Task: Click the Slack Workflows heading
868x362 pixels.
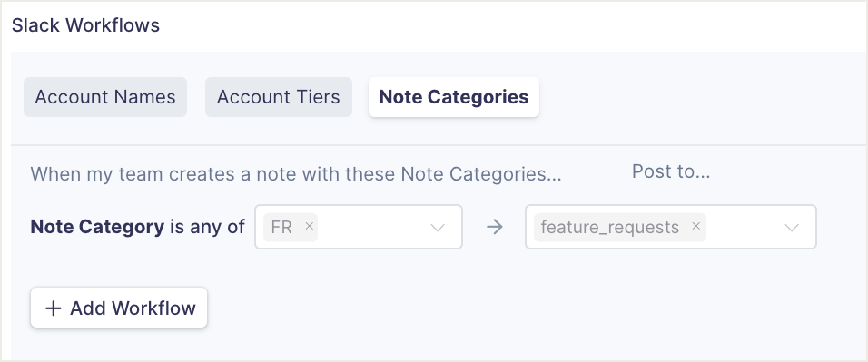Action: pyautogui.click(x=86, y=24)
